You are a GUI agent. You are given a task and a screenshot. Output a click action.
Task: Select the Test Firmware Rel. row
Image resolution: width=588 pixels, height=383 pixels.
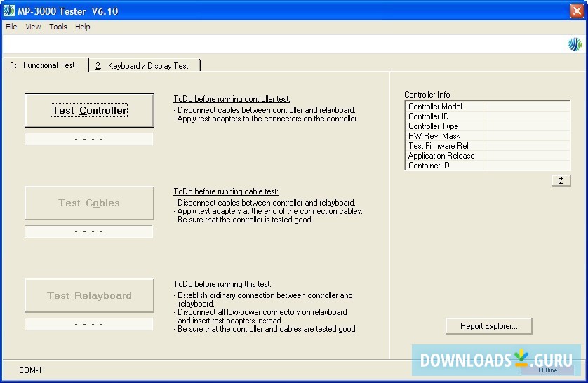pos(488,146)
